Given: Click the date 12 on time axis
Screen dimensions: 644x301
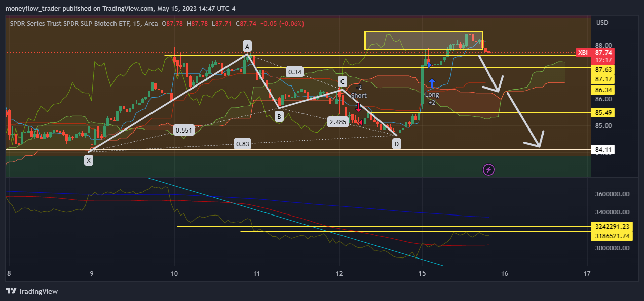Looking at the screenshot, I should pyautogui.click(x=339, y=273).
